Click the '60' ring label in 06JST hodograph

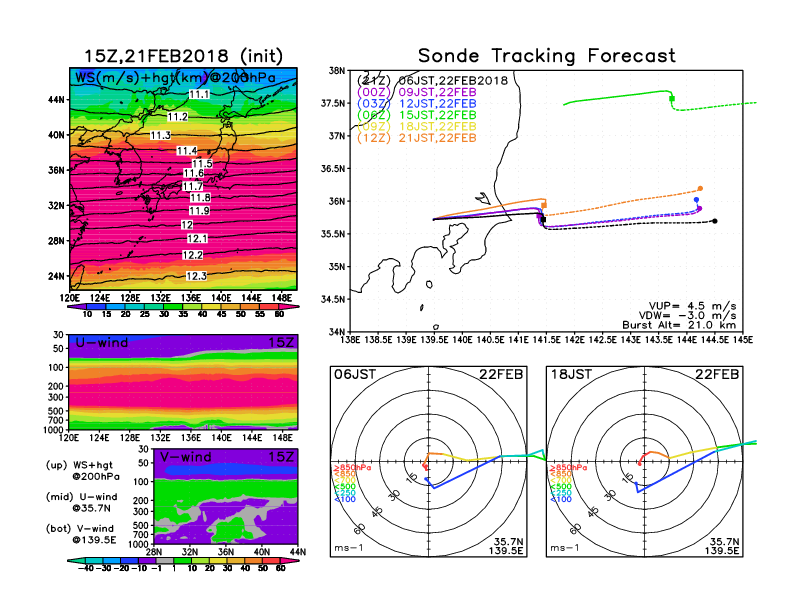click(x=360, y=529)
